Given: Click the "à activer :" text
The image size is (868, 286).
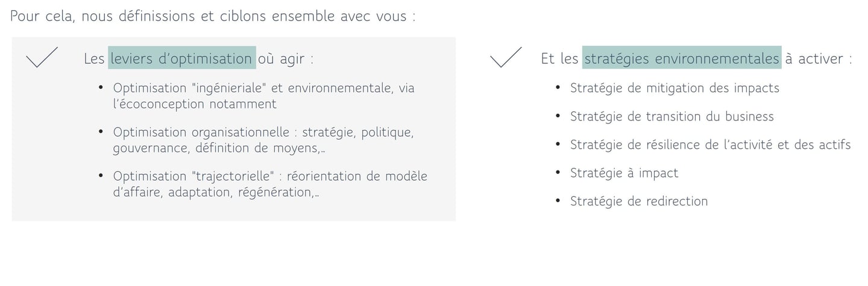Looking at the screenshot, I should tap(818, 58).
